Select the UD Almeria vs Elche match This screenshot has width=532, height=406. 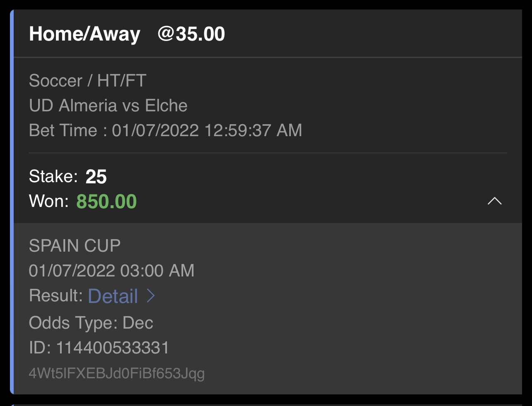108,106
